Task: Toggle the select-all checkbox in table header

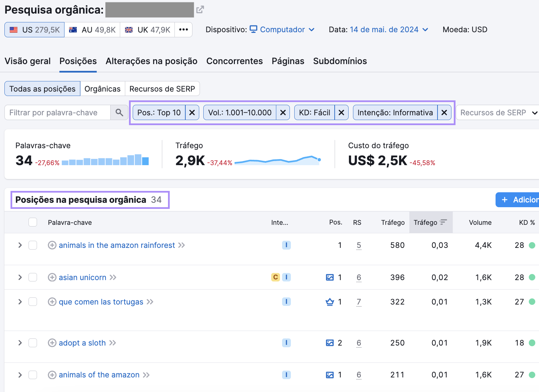Action: [33, 222]
